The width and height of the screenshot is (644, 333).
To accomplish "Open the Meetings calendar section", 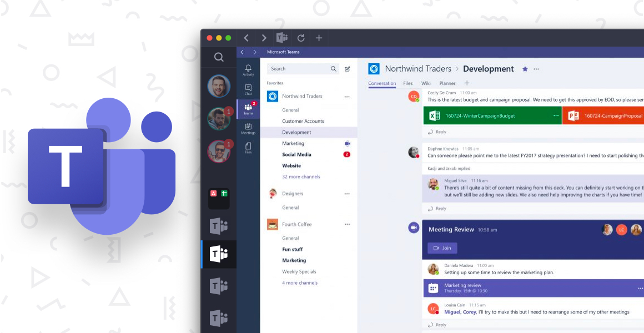I will [x=248, y=129].
